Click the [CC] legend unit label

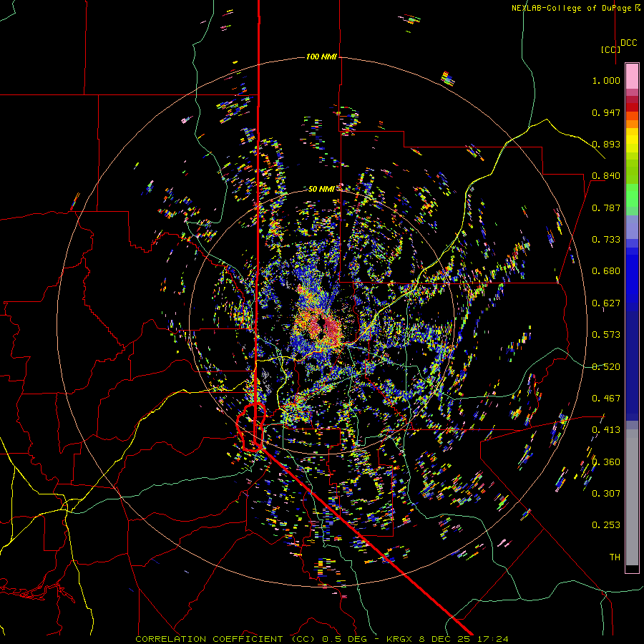(x=610, y=49)
